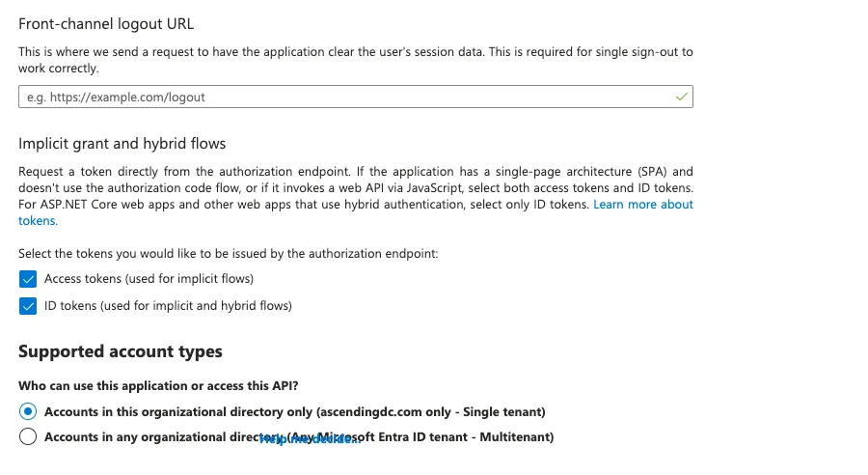
Task: Uncheck the ID tokens checkbox
Action: pyautogui.click(x=28, y=306)
